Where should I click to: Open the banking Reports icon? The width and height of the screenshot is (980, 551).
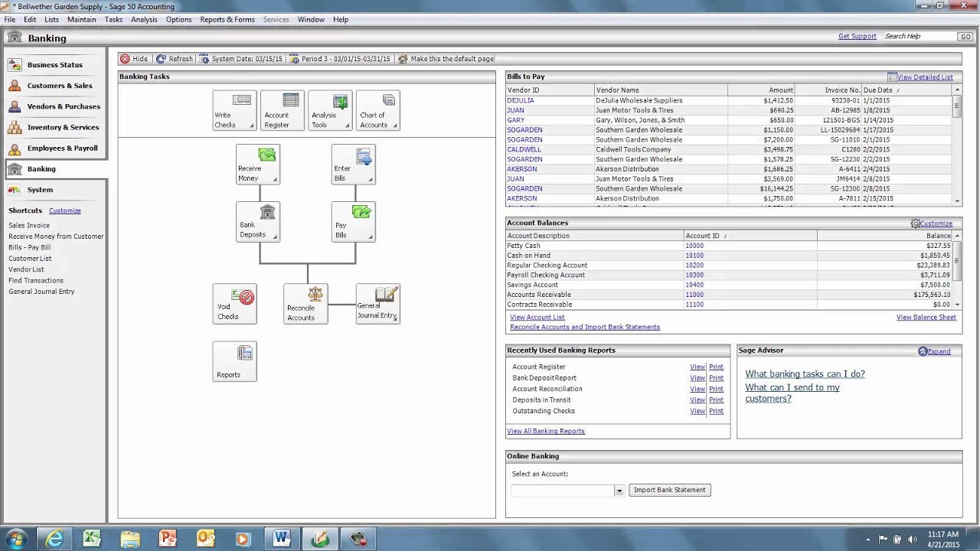[x=234, y=361]
